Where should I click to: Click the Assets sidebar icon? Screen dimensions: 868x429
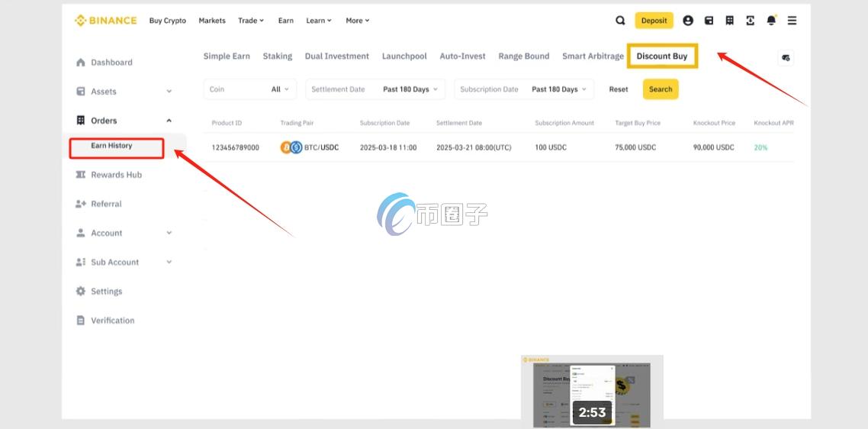pyautogui.click(x=81, y=92)
